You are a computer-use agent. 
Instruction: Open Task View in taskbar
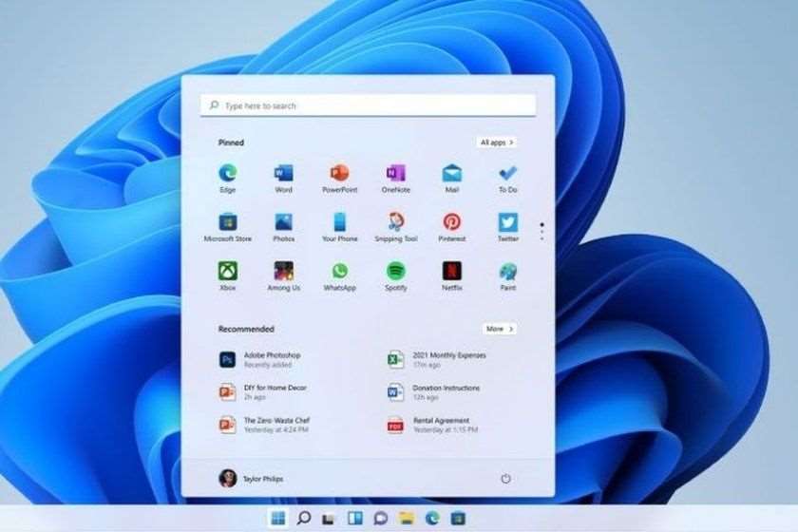tap(329, 519)
